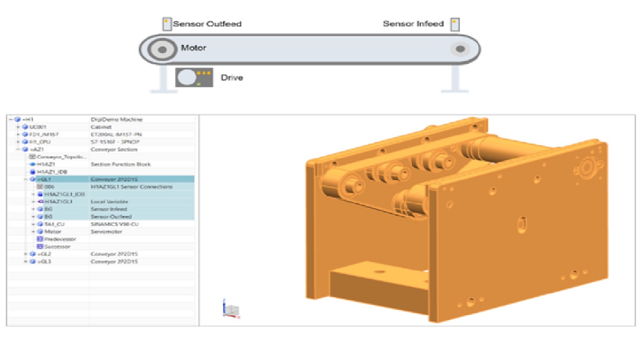Toggle the Sensor Infeed indicator
Image resolution: width=644 pixels, height=338 pixels.
point(456,23)
